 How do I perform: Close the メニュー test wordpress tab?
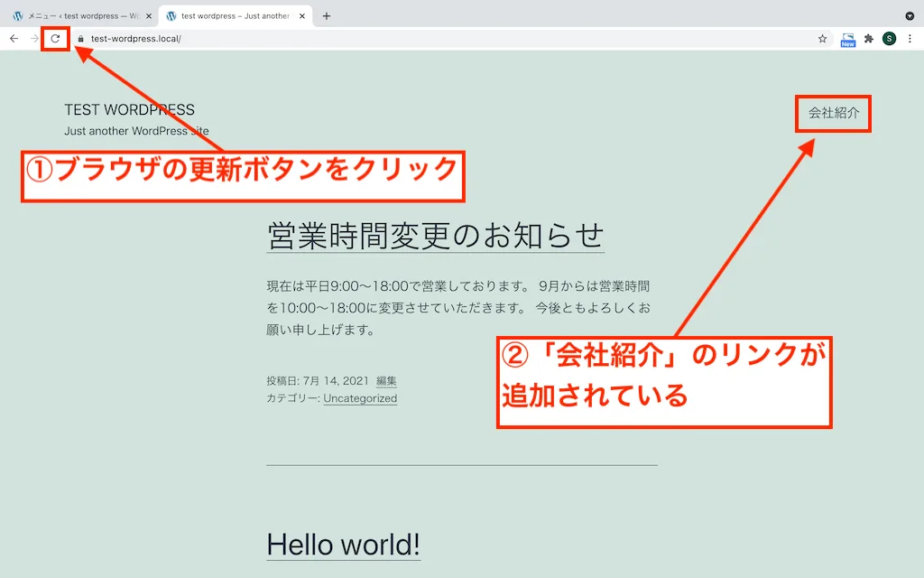coord(149,16)
